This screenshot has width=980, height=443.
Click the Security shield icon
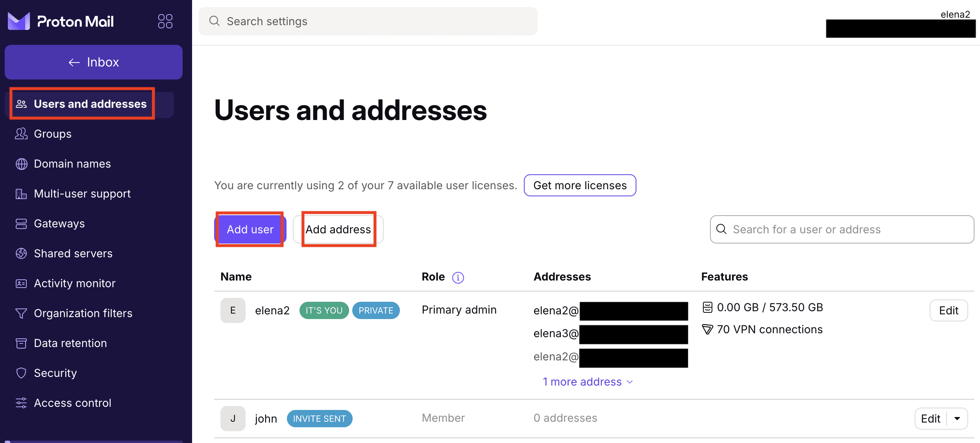(21, 373)
